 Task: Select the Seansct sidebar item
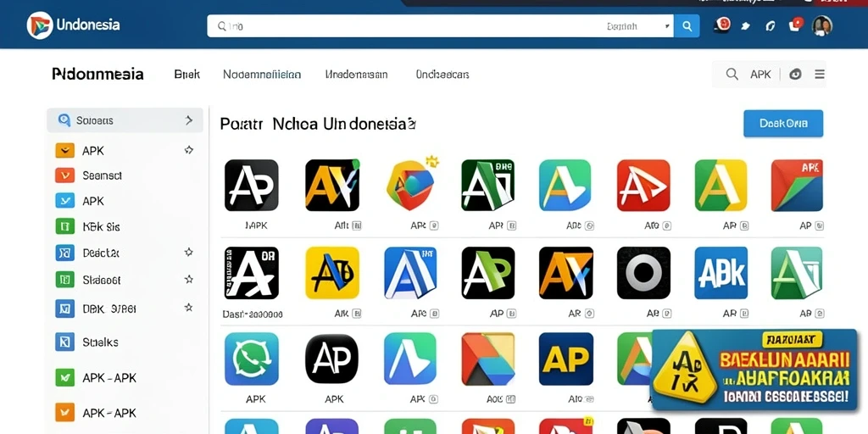(125, 175)
